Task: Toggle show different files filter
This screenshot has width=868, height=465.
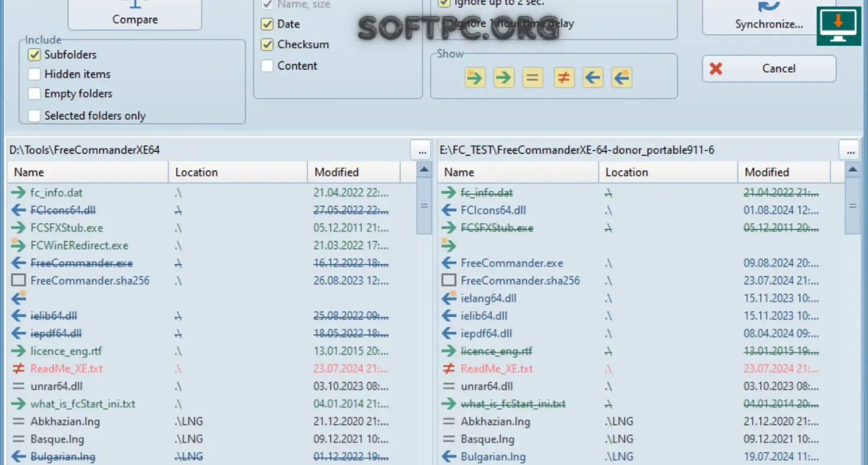Action: [x=564, y=77]
